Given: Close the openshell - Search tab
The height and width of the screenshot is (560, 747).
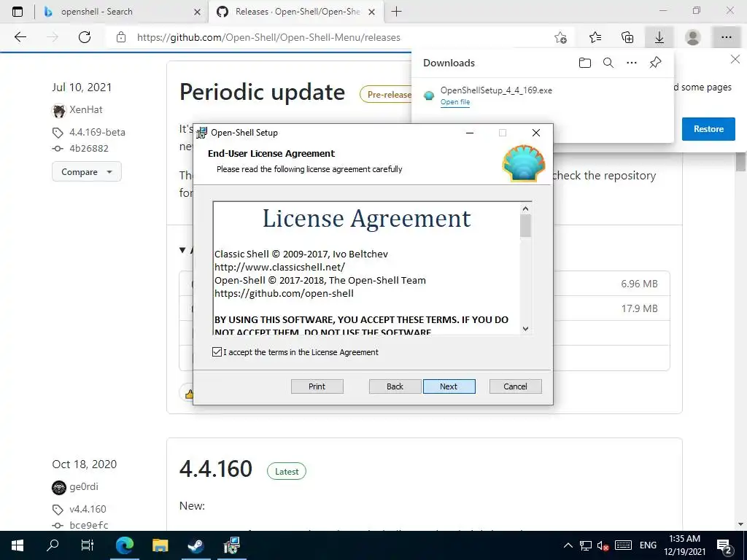Looking at the screenshot, I should [197, 12].
